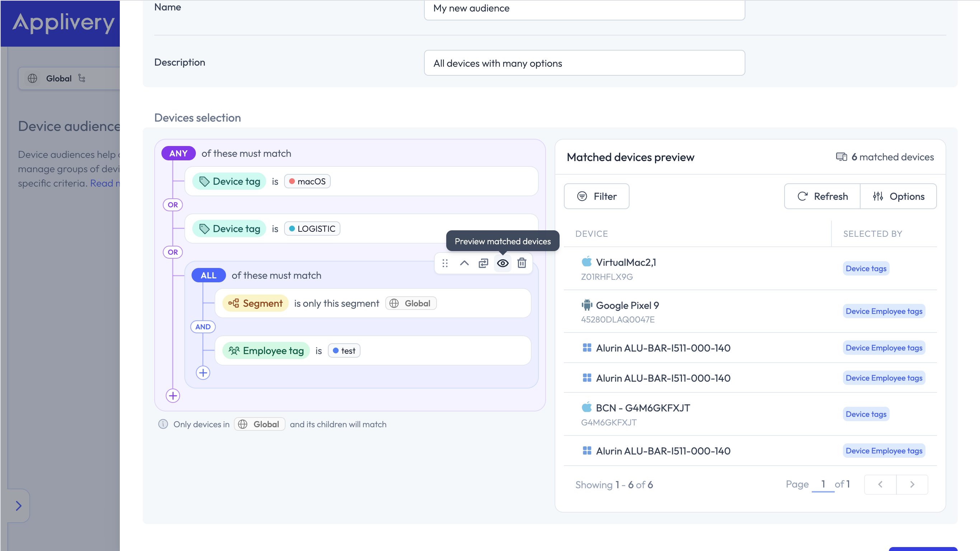Add a condition to the ANY group
This screenshot has width=980, height=551.
point(173,396)
